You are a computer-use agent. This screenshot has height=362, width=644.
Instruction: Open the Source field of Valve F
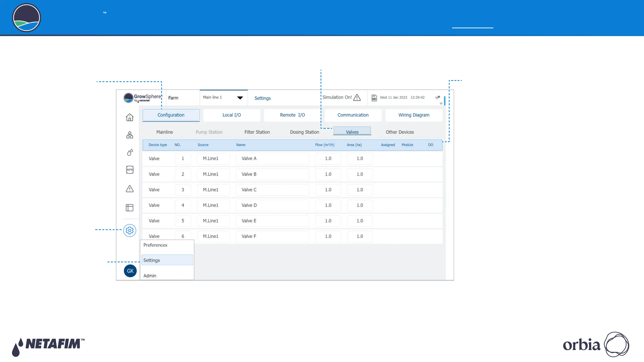click(x=213, y=236)
